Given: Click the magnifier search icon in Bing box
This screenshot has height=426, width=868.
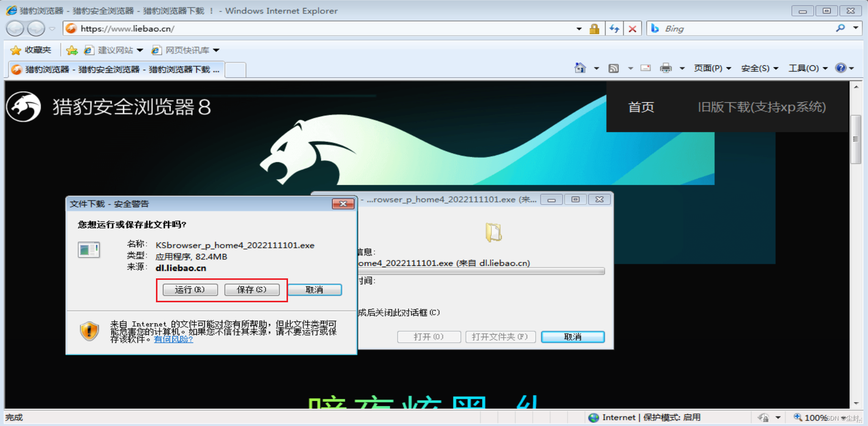Looking at the screenshot, I should [841, 28].
